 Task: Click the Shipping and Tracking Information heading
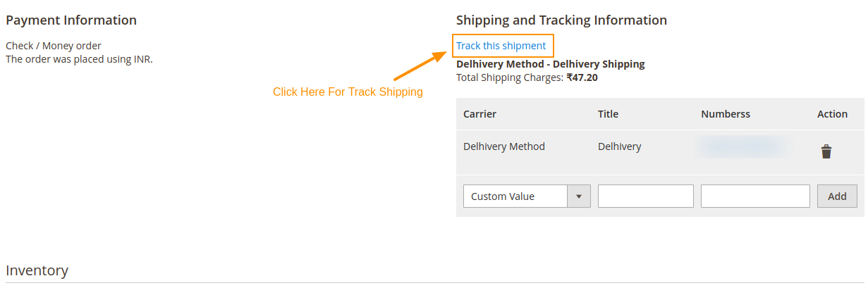(561, 20)
